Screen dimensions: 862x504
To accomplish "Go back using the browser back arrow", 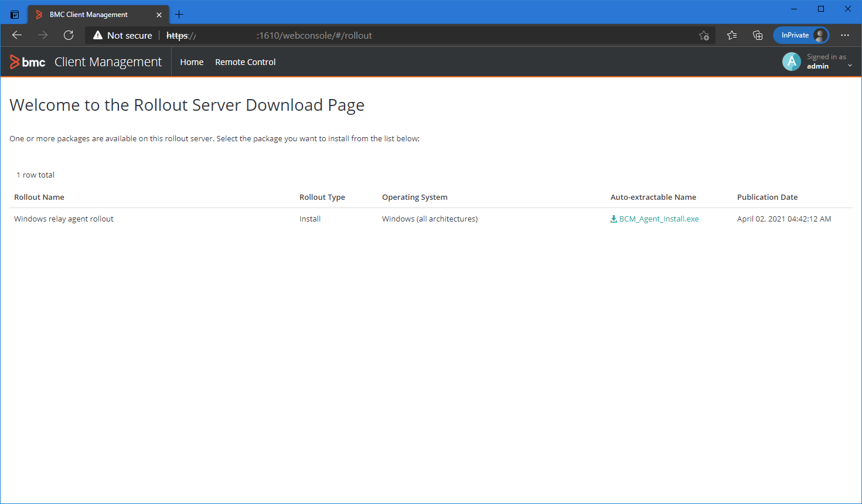I will pyautogui.click(x=17, y=35).
